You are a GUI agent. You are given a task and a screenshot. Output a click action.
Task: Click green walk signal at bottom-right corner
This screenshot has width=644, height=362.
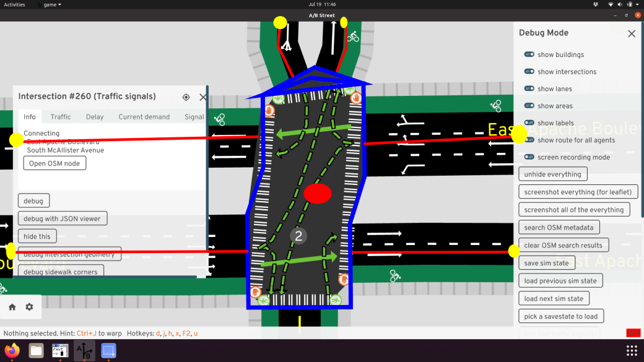336,300
